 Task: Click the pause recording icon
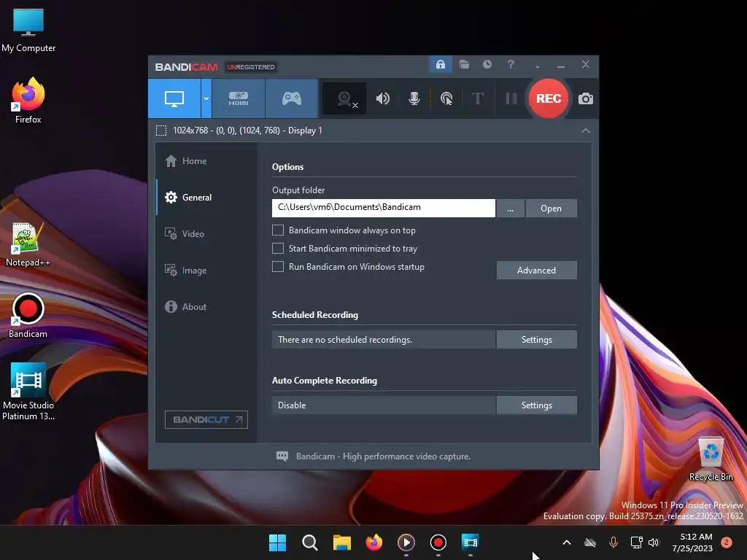pos(511,98)
